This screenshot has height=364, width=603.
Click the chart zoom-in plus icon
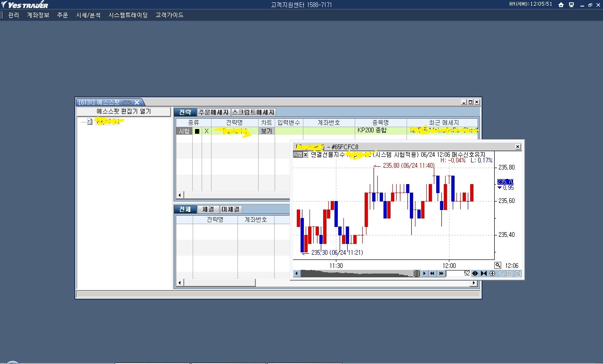point(492,274)
